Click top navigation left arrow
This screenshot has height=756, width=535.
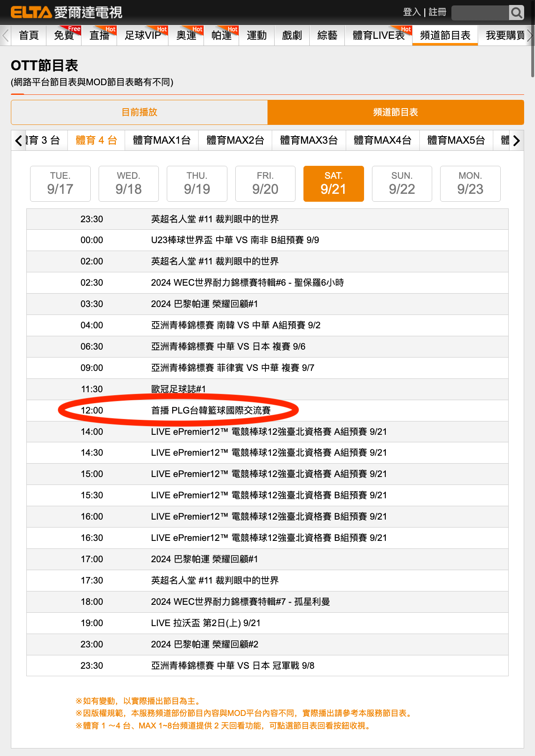coord(5,36)
